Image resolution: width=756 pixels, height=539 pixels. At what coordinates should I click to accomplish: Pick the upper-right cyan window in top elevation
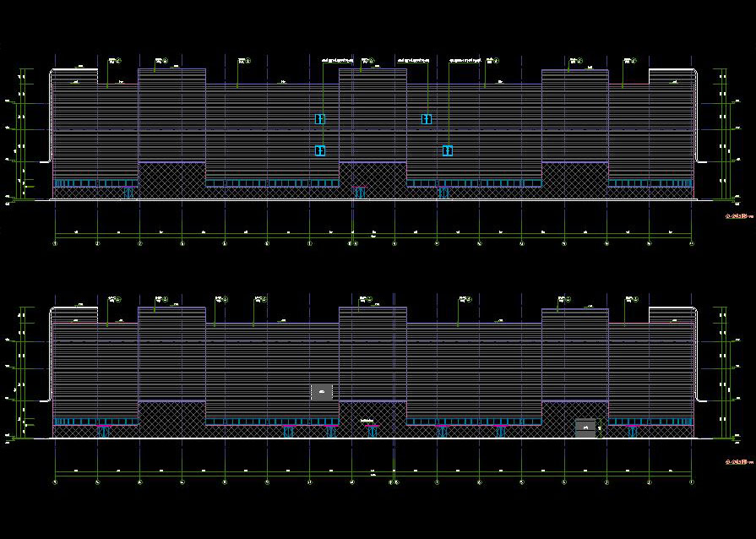[x=427, y=119]
